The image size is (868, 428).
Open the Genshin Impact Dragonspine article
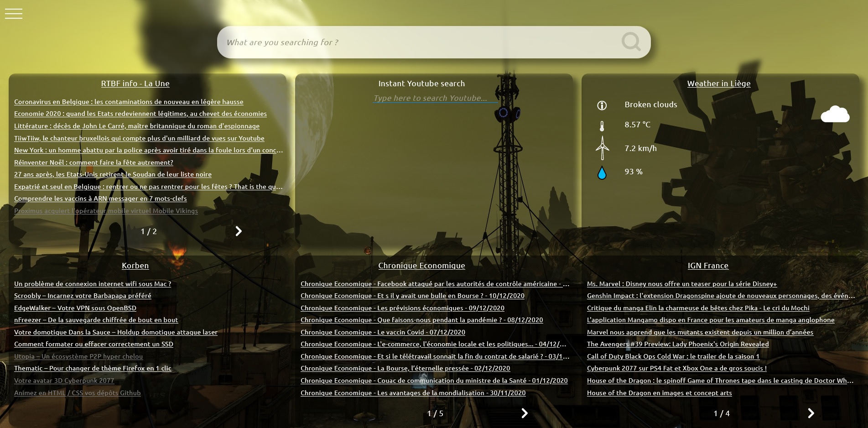click(x=721, y=296)
